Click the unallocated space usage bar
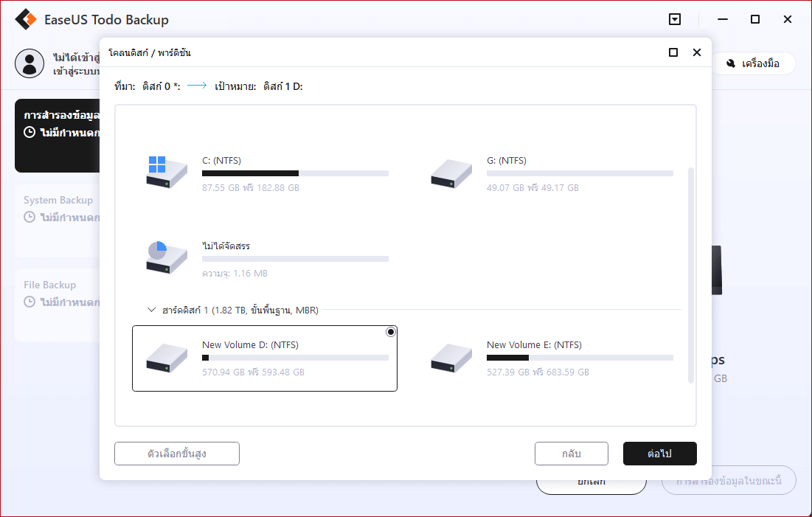812x517 pixels. 295,259
